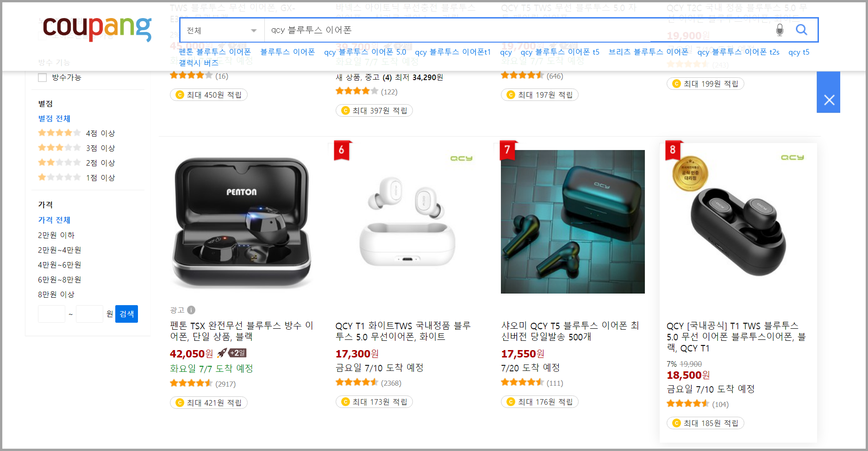Viewport: 868px width, 451px height.
Task: Open the PENTON TSX earphone product image
Action: 242,222
